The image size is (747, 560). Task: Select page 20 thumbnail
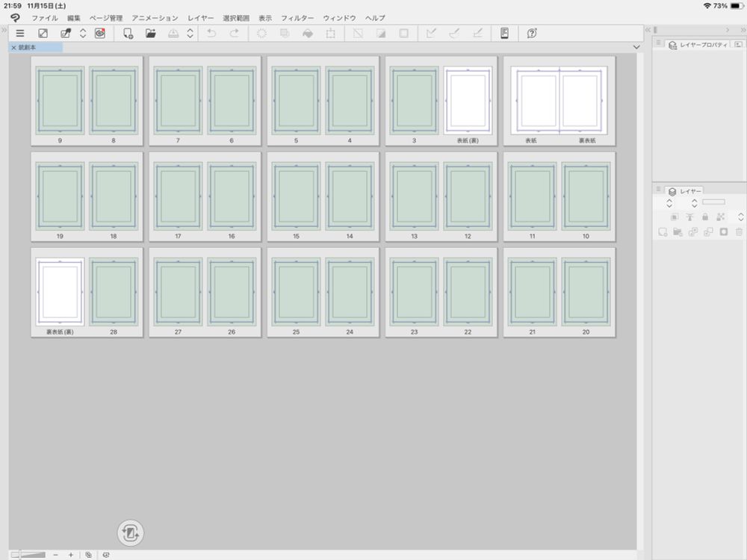point(586,292)
